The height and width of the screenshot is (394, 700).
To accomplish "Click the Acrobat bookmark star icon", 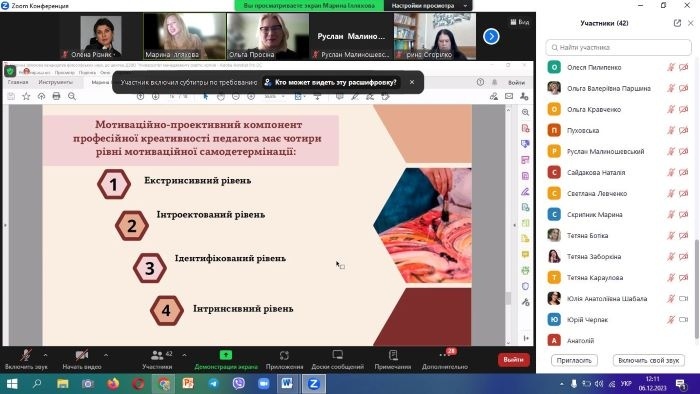I will [x=26, y=96].
